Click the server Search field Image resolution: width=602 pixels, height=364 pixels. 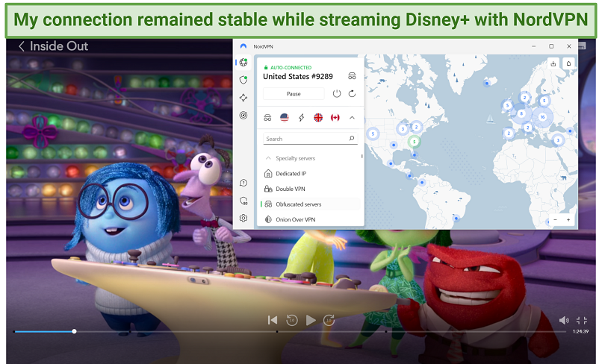coord(310,139)
